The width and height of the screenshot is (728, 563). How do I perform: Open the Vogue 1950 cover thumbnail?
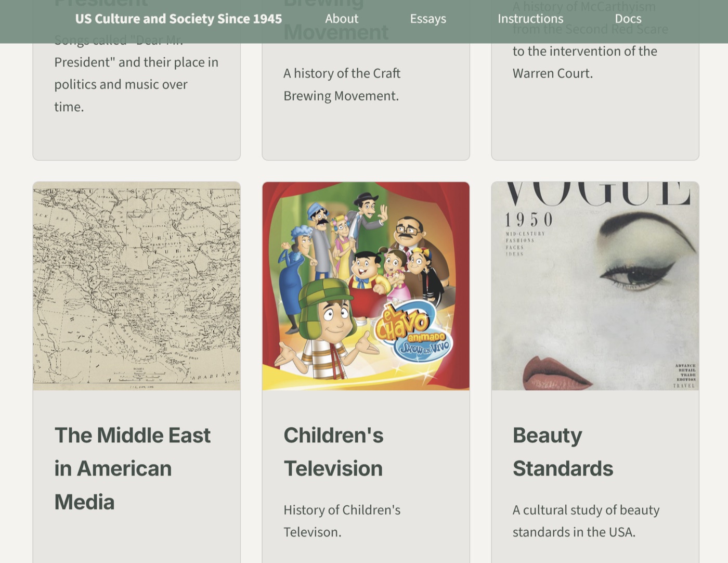595,286
